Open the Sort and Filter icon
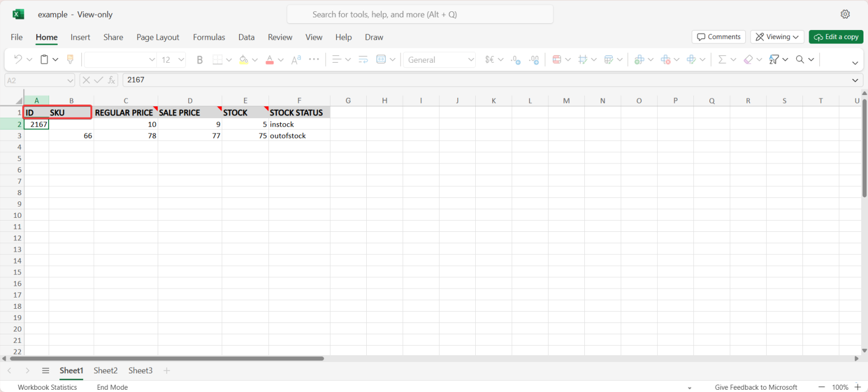868x392 pixels. (x=774, y=59)
